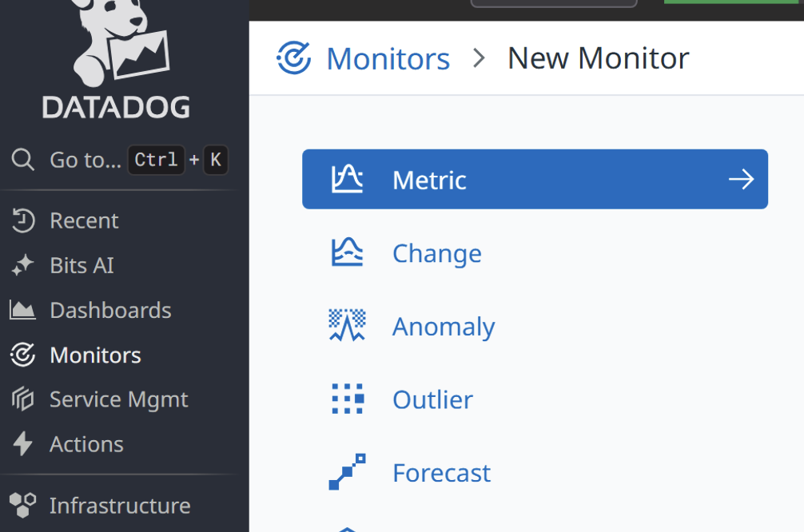Select the Anomaly monitor type
This screenshot has width=804, height=532.
tap(444, 327)
